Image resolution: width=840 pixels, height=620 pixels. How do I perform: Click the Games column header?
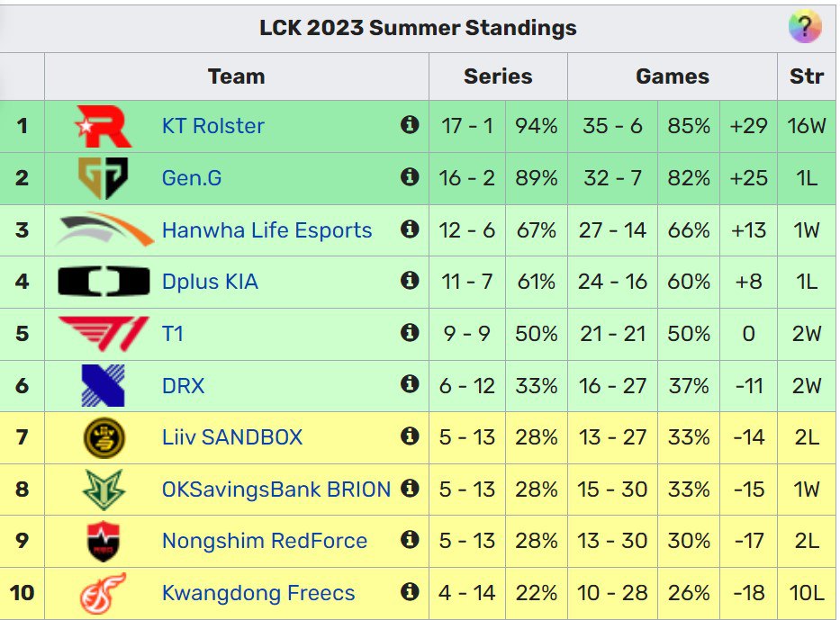(x=672, y=76)
